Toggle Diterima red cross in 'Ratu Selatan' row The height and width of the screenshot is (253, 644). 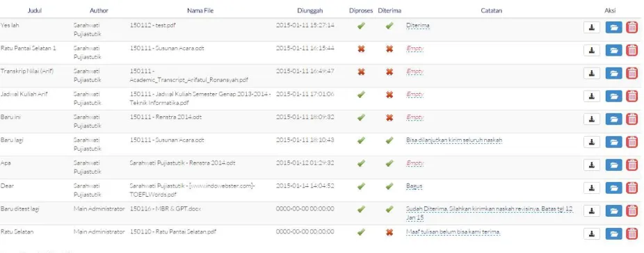(389, 233)
